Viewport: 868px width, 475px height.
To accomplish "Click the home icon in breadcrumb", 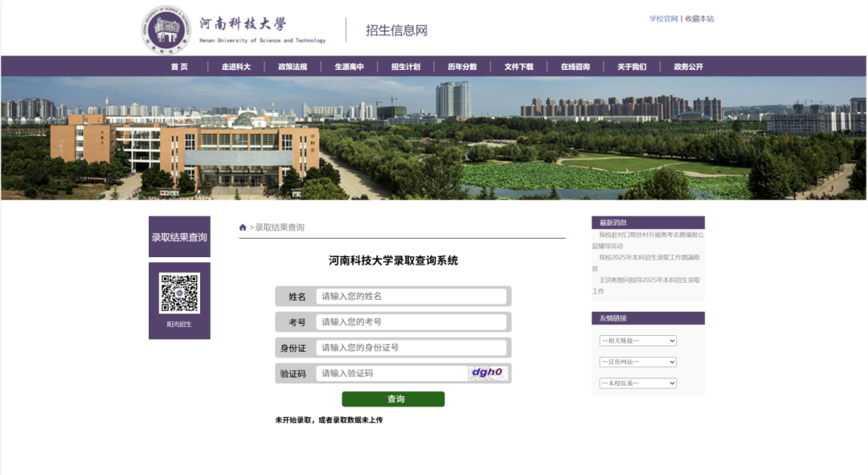I will pos(243,227).
